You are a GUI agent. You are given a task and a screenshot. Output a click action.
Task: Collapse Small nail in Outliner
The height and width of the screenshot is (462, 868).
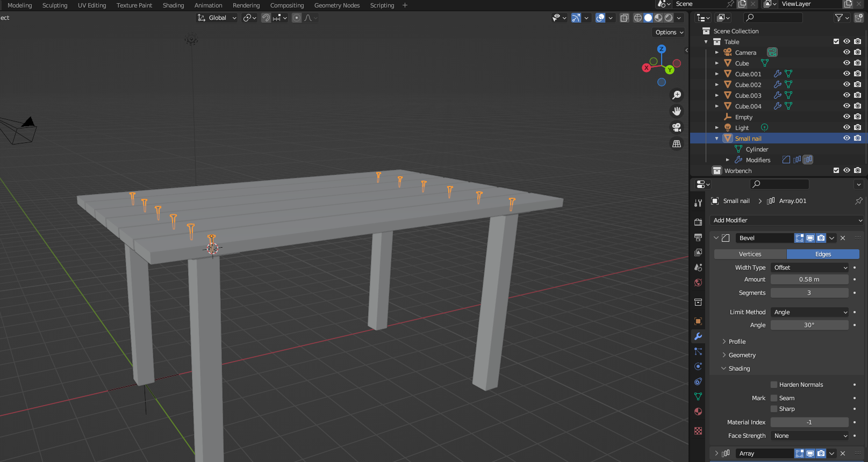point(716,139)
